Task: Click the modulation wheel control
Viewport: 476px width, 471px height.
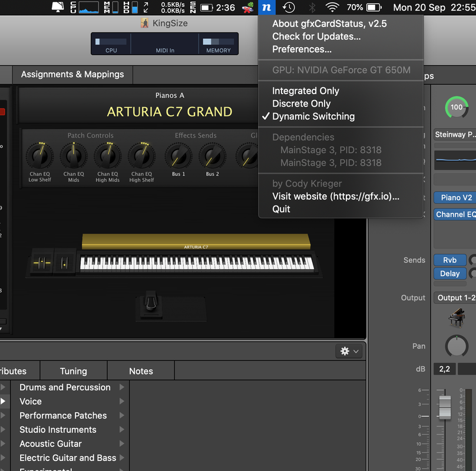Action: 64,263
